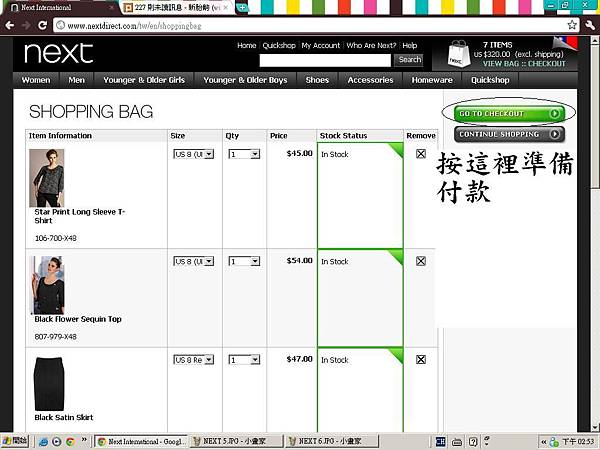Remove the Black Satin Skirt item
600x450 pixels.
click(421, 359)
